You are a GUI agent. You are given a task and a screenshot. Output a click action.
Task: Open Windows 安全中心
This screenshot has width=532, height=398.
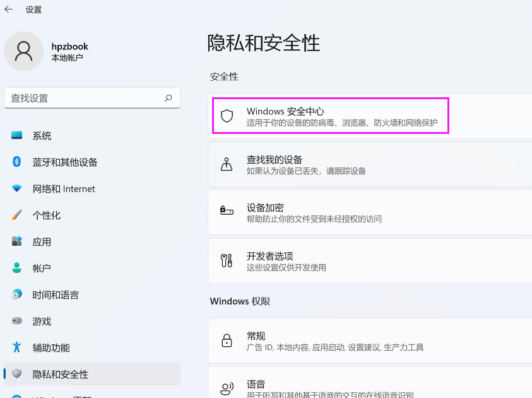click(370, 116)
